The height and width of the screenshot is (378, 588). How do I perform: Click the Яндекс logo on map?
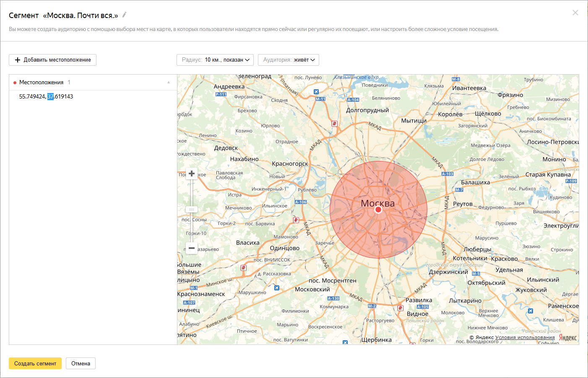click(x=568, y=338)
